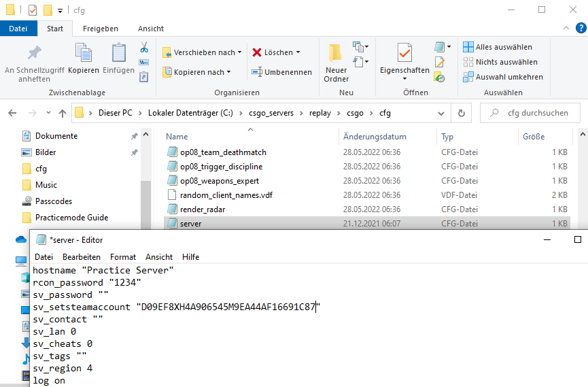Click the Passcodes drive icon in the sidebar
This screenshot has height=387, width=588.
coord(27,201)
